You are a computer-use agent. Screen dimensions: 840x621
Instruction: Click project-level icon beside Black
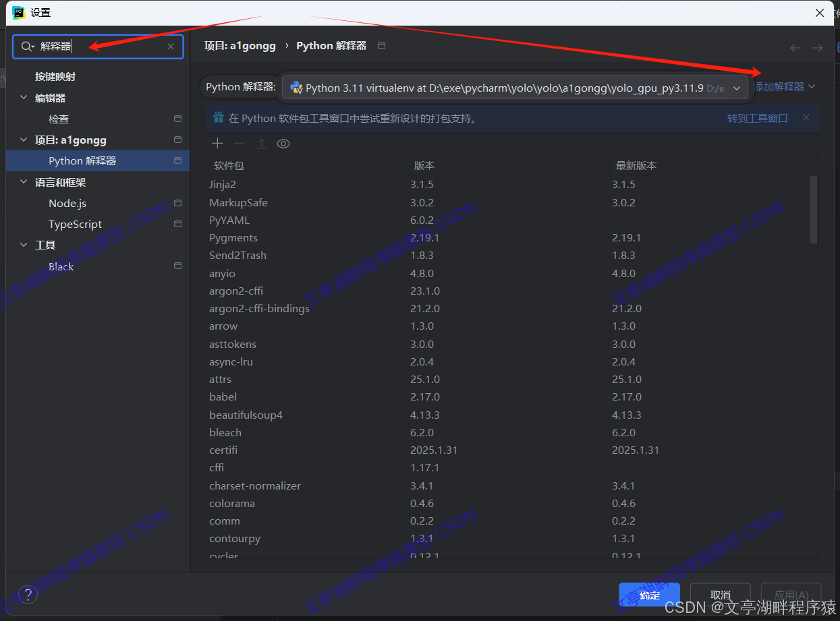(177, 266)
